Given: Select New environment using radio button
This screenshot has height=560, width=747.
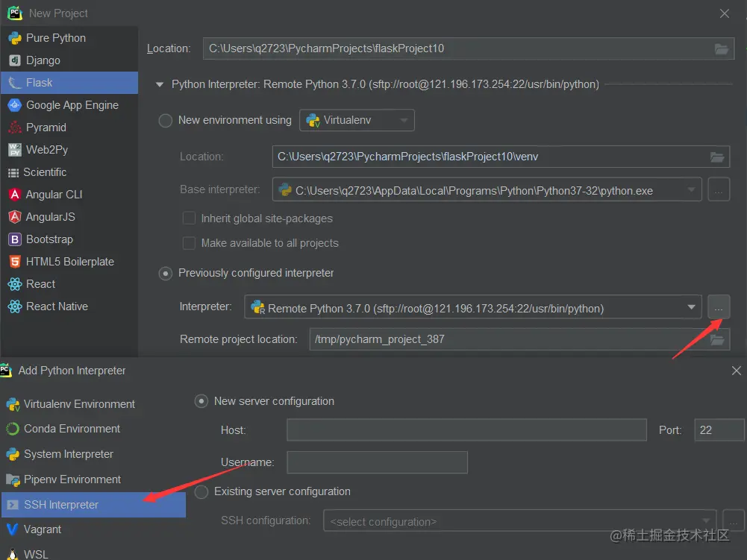Looking at the screenshot, I should pos(166,121).
